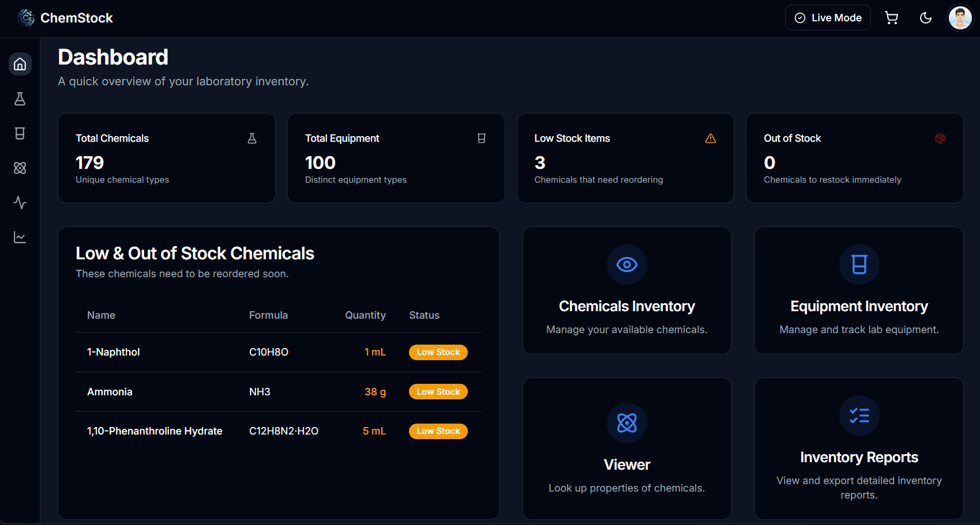The width and height of the screenshot is (980, 525).
Task: Select the Ammonia row name
Action: 110,392
